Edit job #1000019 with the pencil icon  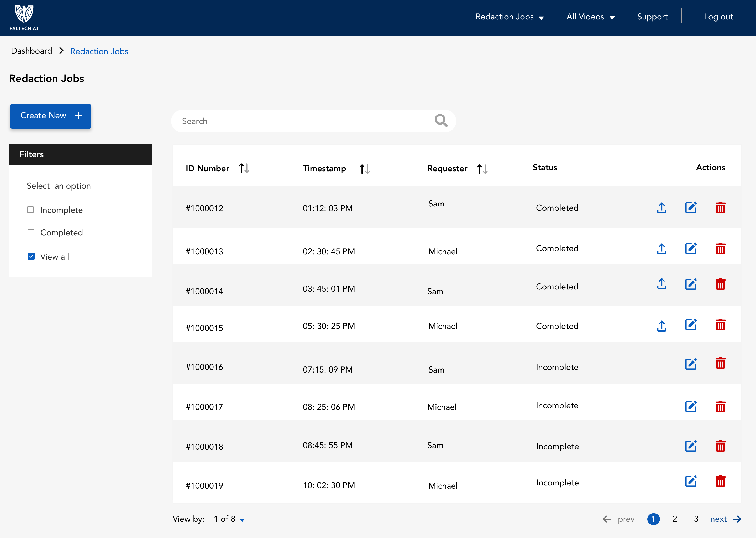tap(691, 481)
